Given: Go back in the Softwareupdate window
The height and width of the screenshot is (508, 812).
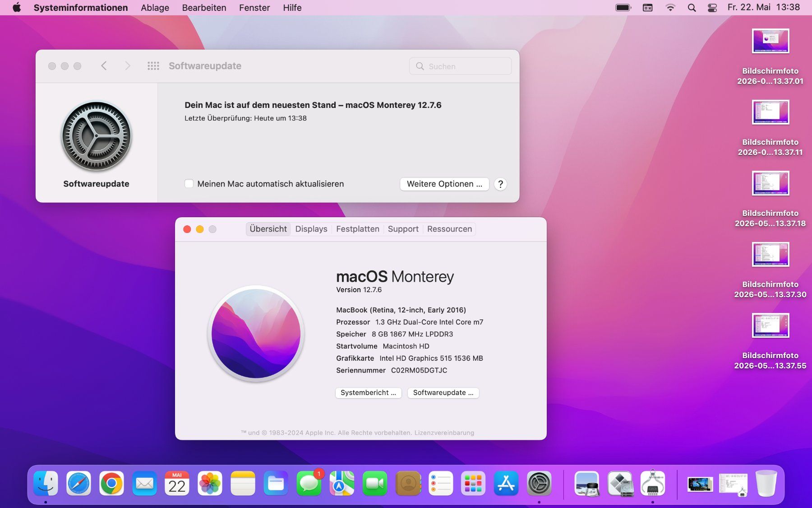Looking at the screenshot, I should tap(104, 66).
